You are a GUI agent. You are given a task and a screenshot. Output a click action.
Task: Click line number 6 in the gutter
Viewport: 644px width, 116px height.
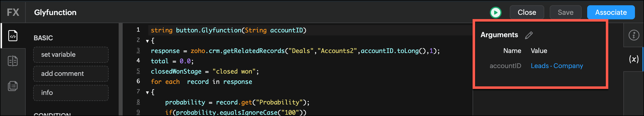138,81
